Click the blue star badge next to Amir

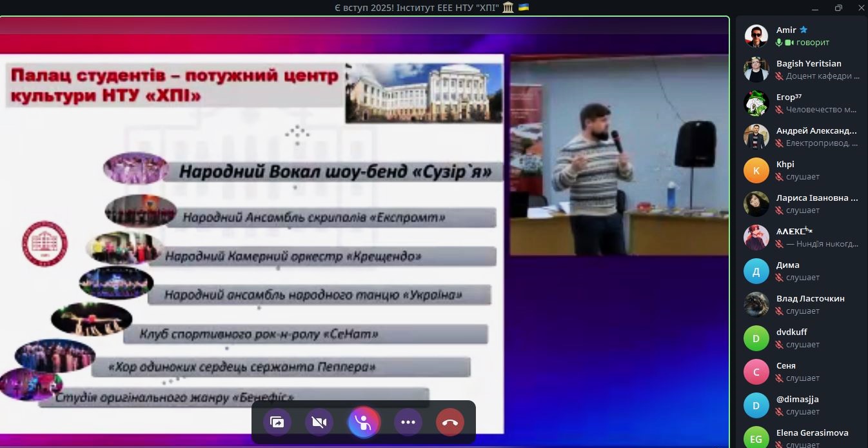(x=804, y=30)
